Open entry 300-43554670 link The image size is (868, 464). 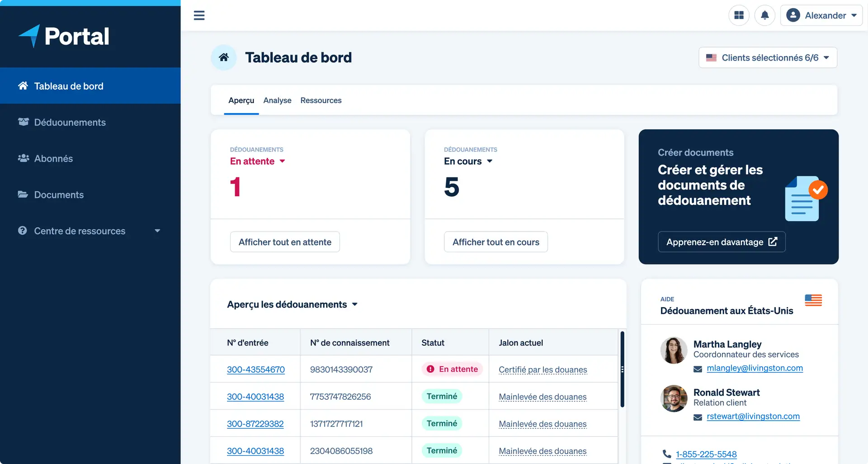point(255,369)
